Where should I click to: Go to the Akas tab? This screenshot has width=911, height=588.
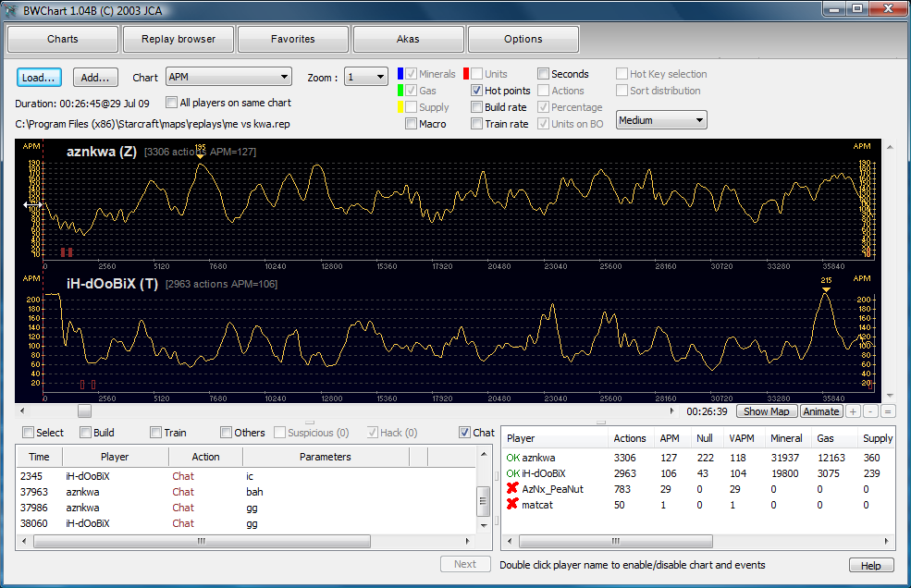pos(408,39)
